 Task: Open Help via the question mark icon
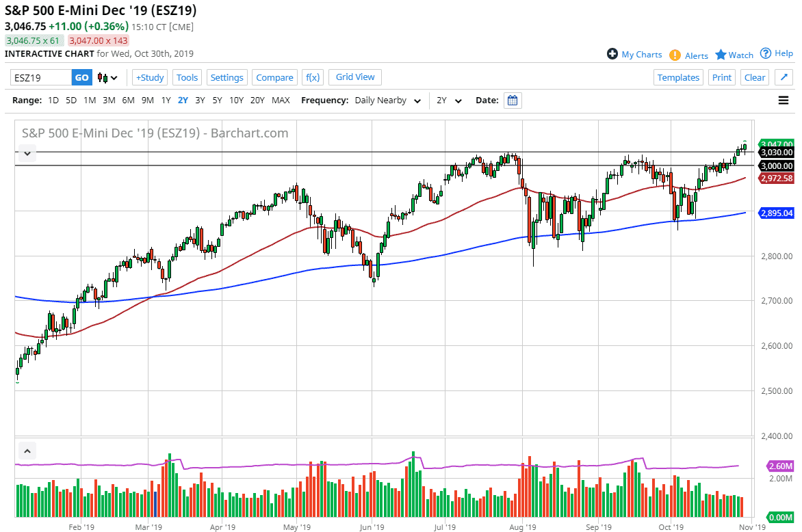(x=764, y=54)
